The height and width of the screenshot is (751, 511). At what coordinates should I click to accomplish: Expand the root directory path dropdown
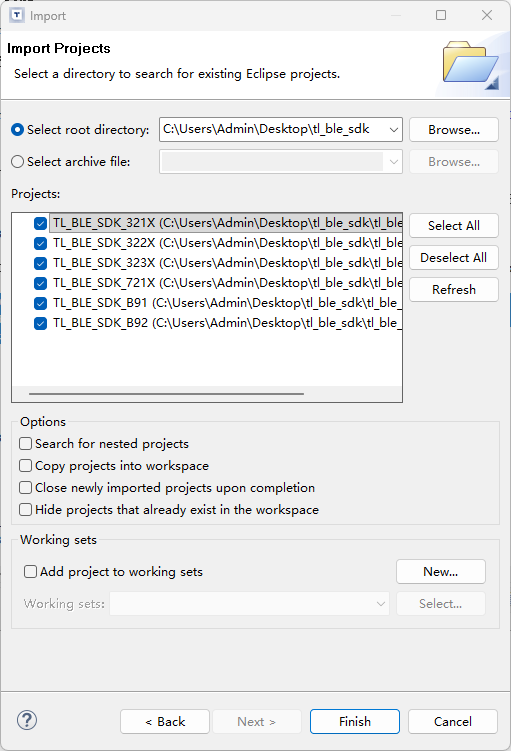[x=393, y=130]
